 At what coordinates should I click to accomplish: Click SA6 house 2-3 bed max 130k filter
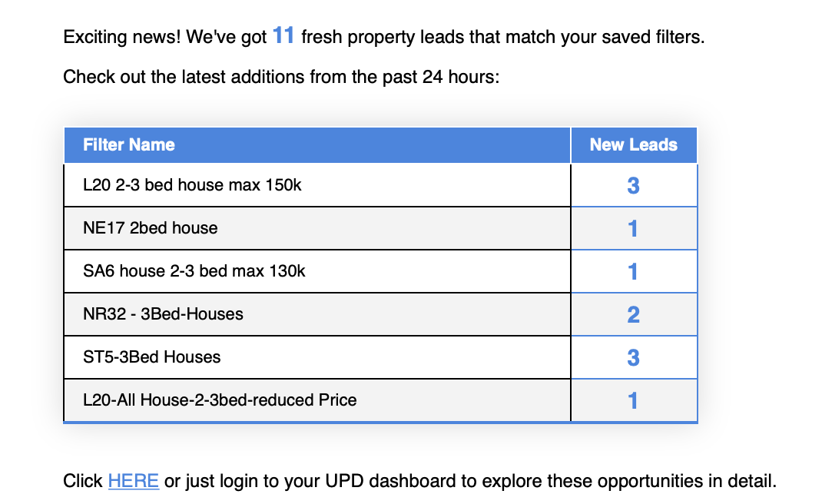point(194,271)
